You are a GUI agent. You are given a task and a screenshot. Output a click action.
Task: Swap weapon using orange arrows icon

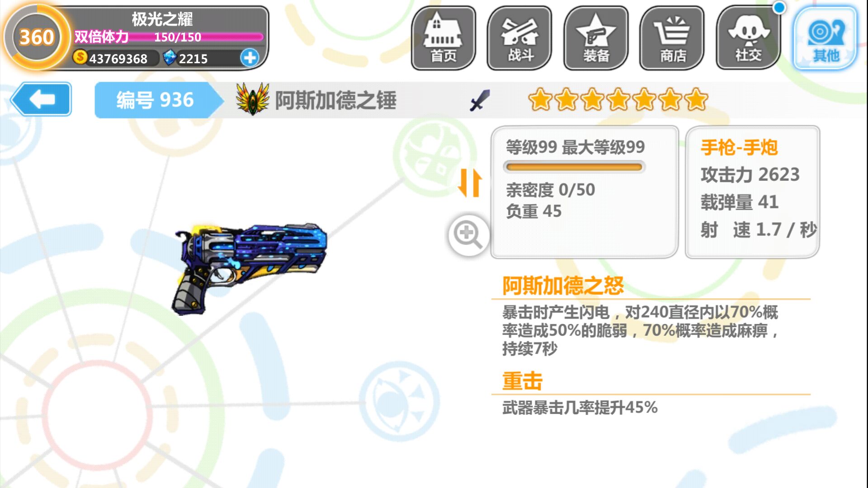click(x=470, y=183)
